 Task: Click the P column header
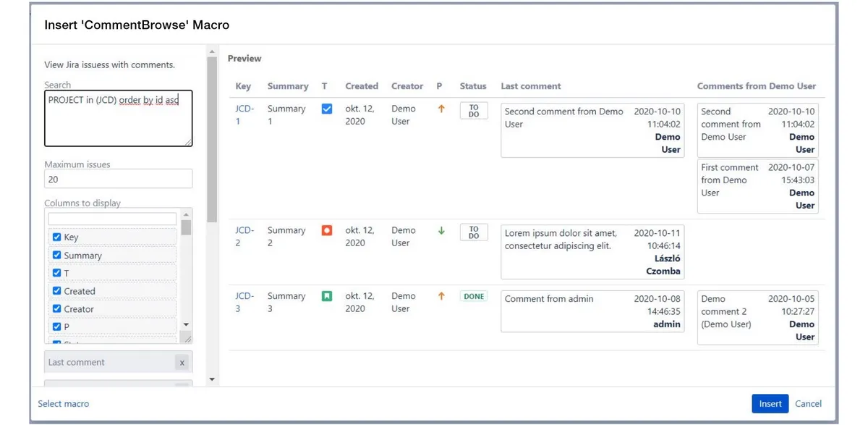[x=439, y=86]
